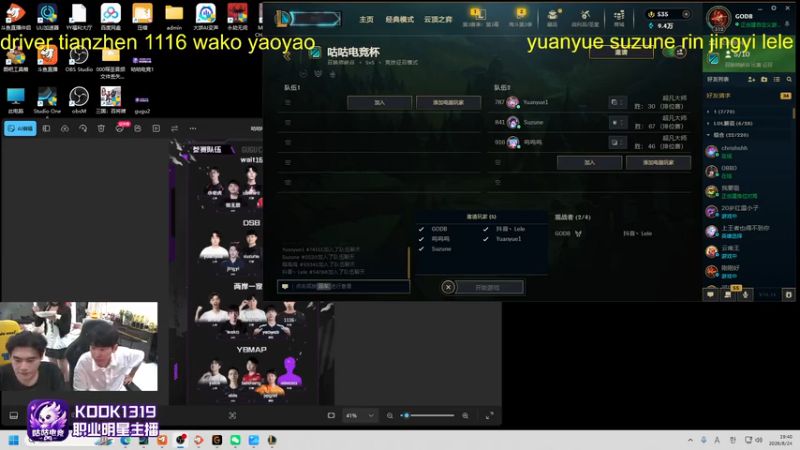Image resolution: width=800 pixels, height=450 pixels.
Task: Adjust the viewer zoom slider
Action: (x=428, y=415)
